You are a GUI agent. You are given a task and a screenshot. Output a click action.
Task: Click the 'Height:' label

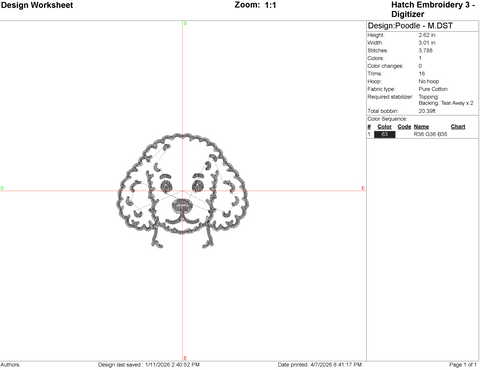[376, 35]
